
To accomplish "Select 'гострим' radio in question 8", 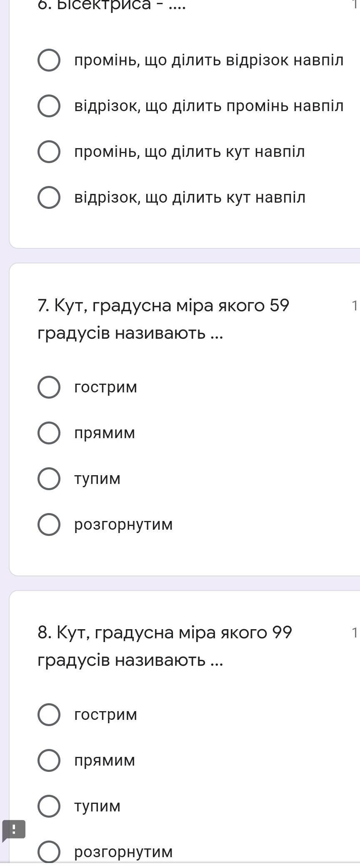I will click(49, 714).
